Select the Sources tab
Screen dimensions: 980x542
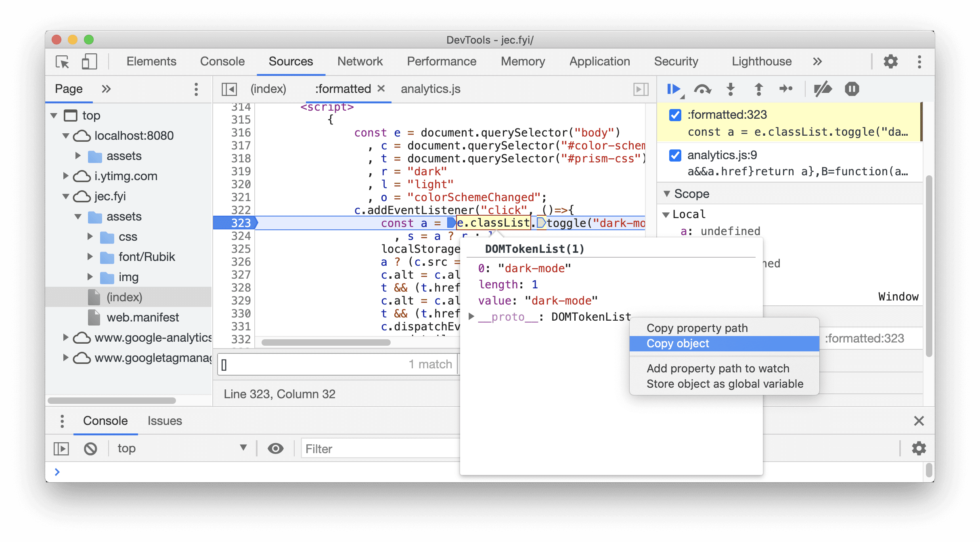(291, 61)
